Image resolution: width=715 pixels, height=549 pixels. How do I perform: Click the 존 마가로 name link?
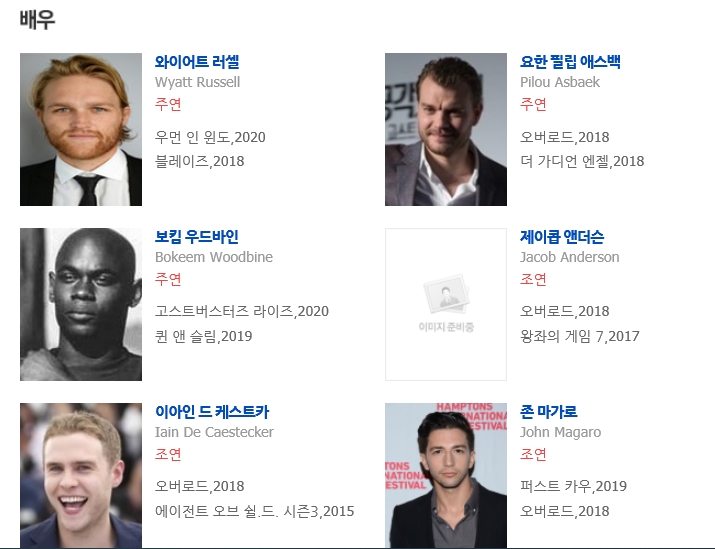[x=549, y=412]
